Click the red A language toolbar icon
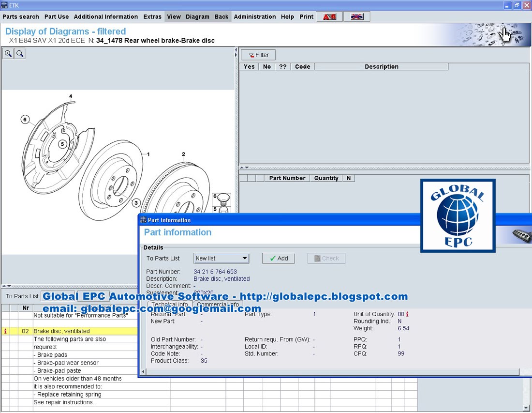 click(x=329, y=16)
